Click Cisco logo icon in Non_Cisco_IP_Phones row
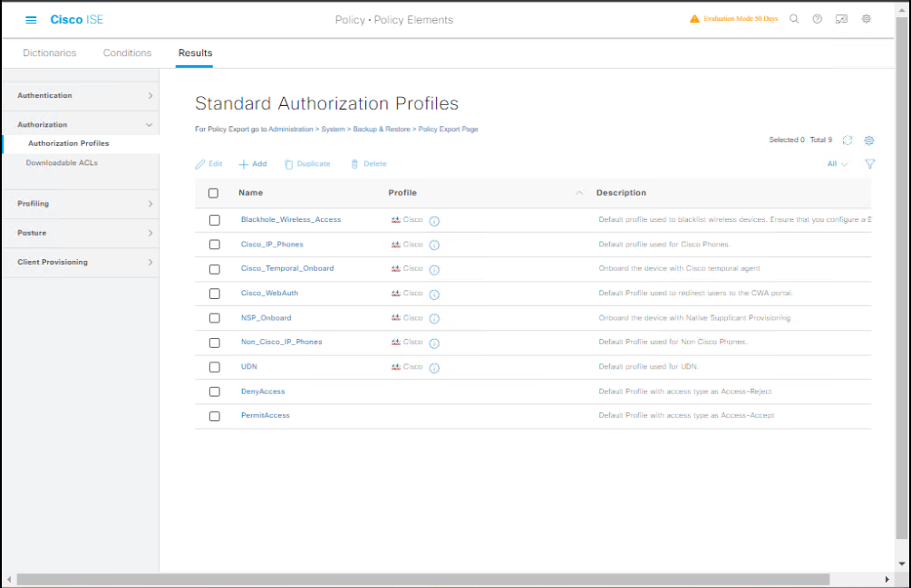Image resolution: width=911 pixels, height=588 pixels. coord(395,342)
